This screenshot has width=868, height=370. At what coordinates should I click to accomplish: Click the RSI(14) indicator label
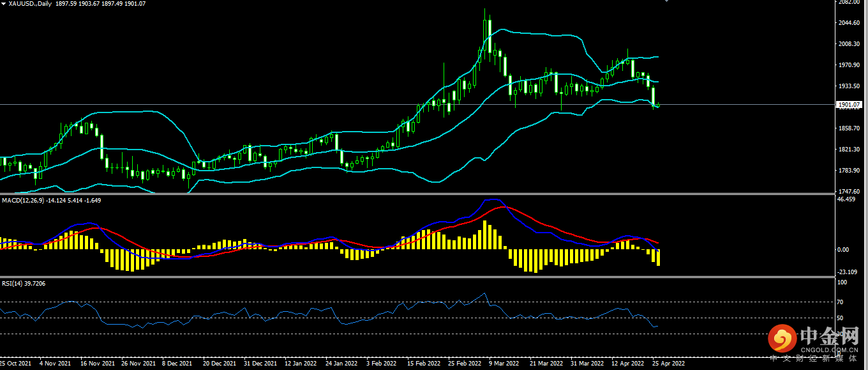[x=13, y=283]
